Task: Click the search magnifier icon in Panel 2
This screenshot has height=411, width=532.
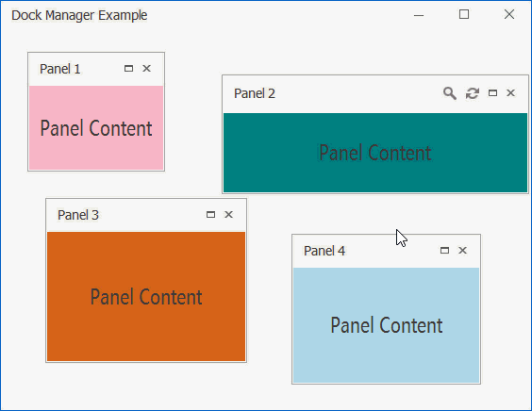Action: click(x=450, y=93)
